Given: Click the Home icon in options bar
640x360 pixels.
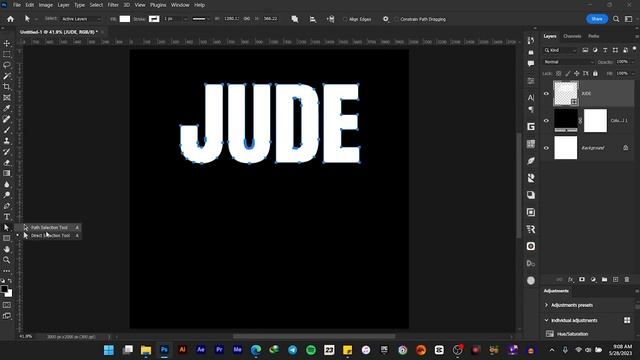Looking at the screenshot, I should [10, 19].
